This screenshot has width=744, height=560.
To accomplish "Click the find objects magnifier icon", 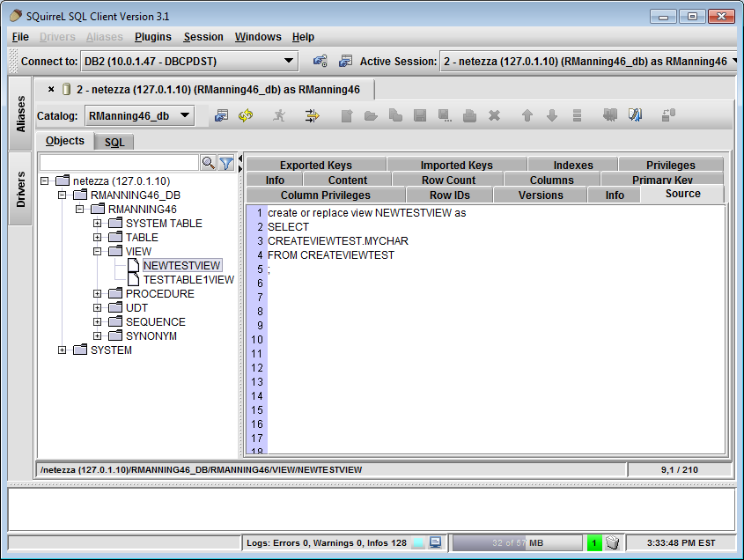I will (x=209, y=163).
